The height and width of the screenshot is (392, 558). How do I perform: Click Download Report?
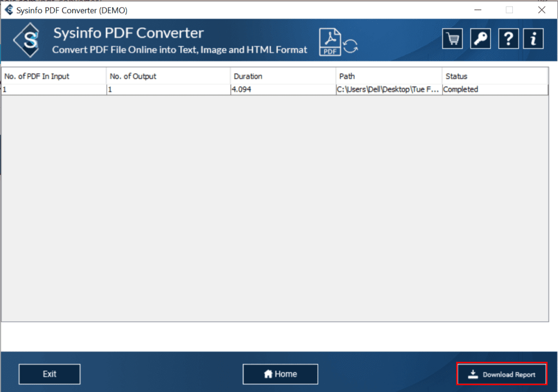[x=501, y=374]
